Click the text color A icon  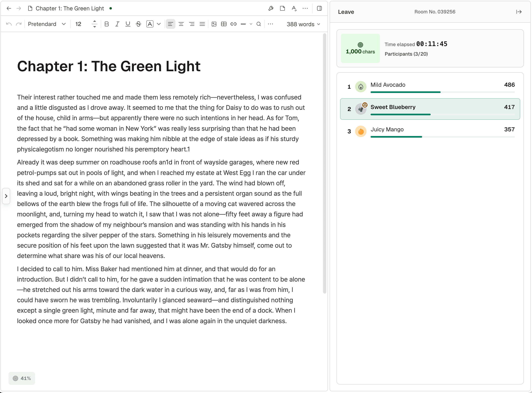pyautogui.click(x=150, y=24)
